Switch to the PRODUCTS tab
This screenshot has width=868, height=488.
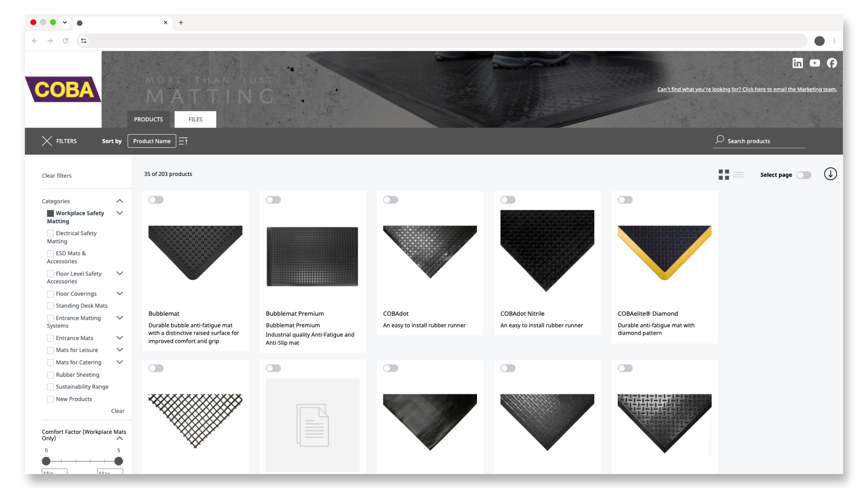coord(148,119)
